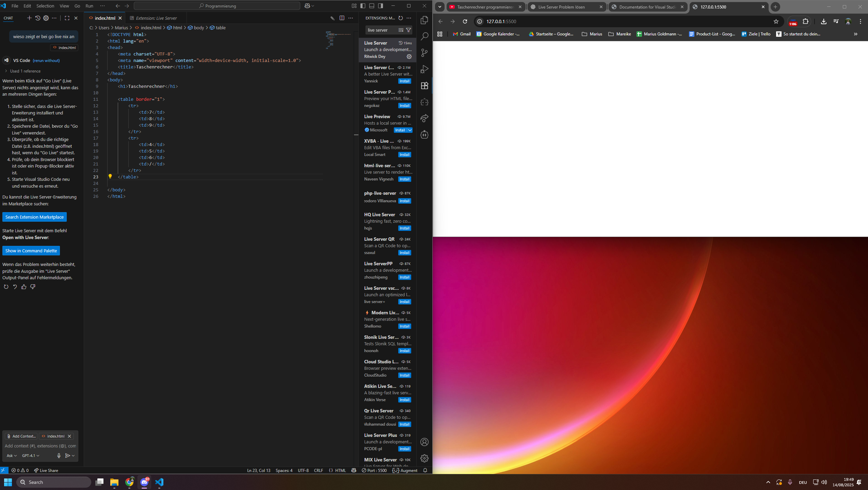Retry the chat response
868x490 pixels.
point(6,287)
